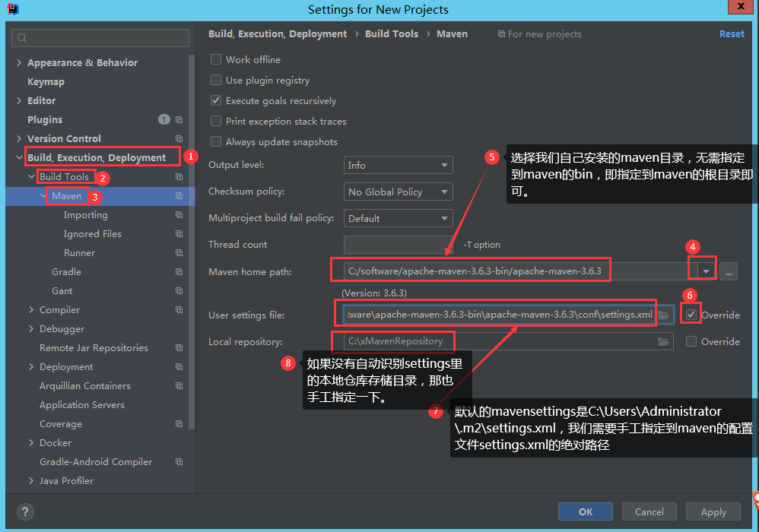Click the project-level icon beside Gradle-Android Compiler
Viewport: 759px width, 532px height.
[x=179, y=461]
